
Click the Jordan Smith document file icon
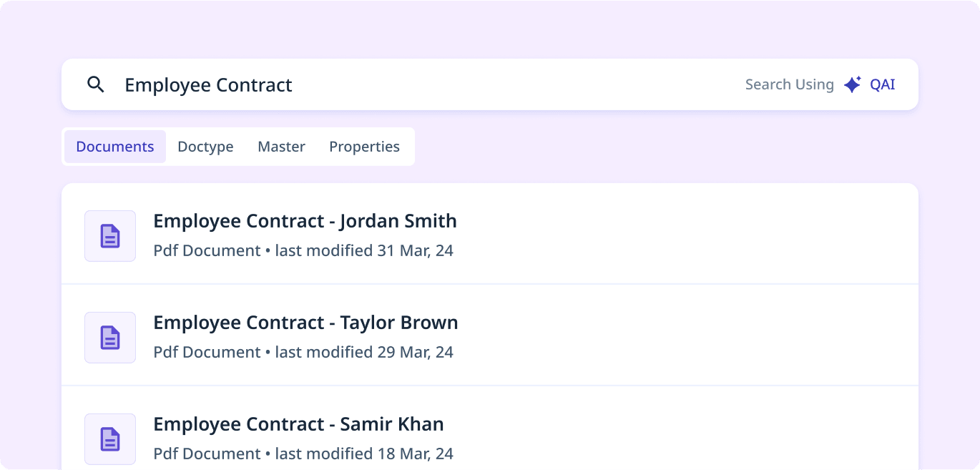pyautogui.click(x=110, y=236)
